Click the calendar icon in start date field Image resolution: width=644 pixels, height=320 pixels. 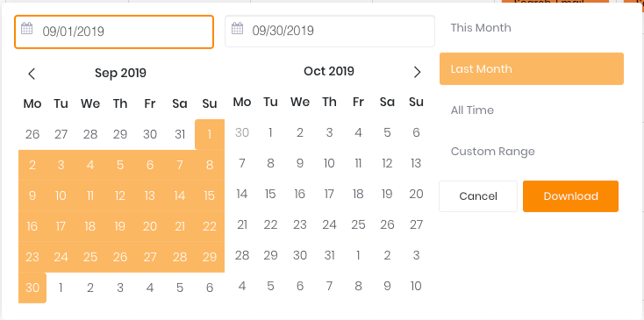(26, 29)
